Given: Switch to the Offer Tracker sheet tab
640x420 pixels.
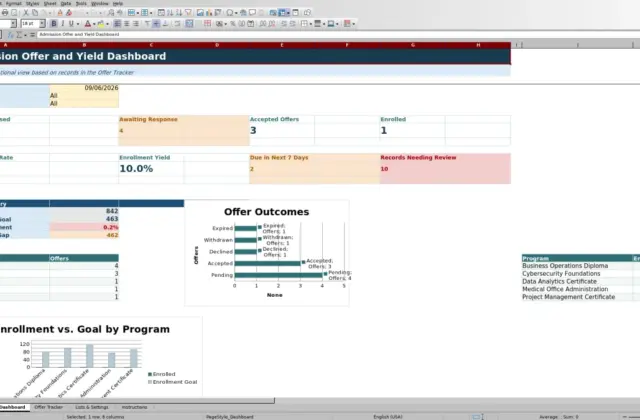Looking at the screenshot, I should (x=49, y=407).
